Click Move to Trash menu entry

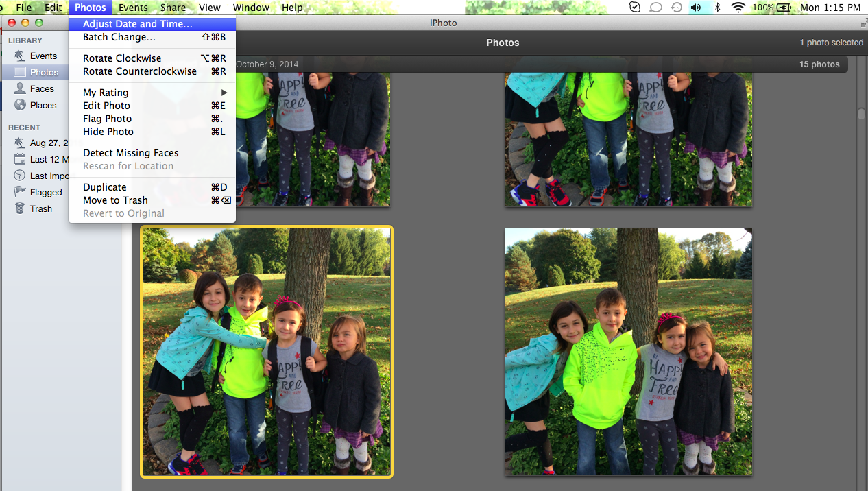115,200
